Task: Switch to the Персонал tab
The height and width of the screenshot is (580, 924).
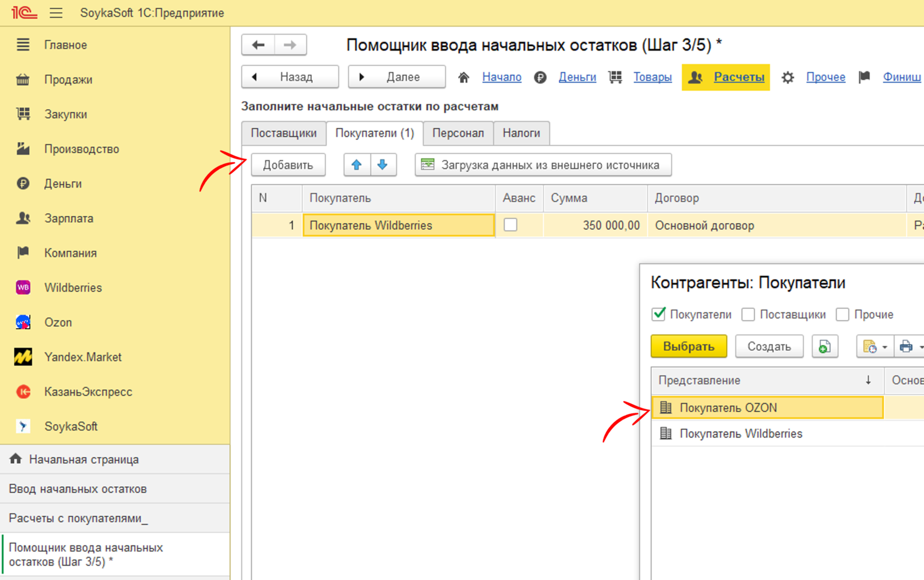Action: pos(458,133)
